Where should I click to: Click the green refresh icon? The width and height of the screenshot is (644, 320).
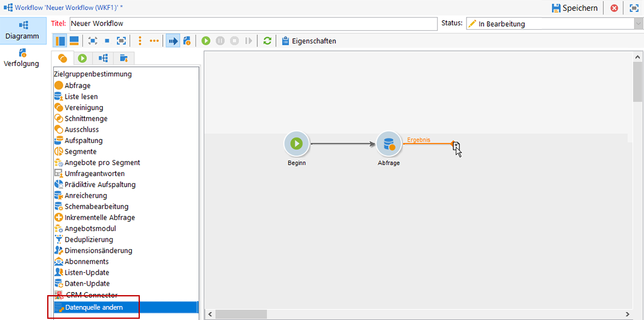[x=268, y=41]
